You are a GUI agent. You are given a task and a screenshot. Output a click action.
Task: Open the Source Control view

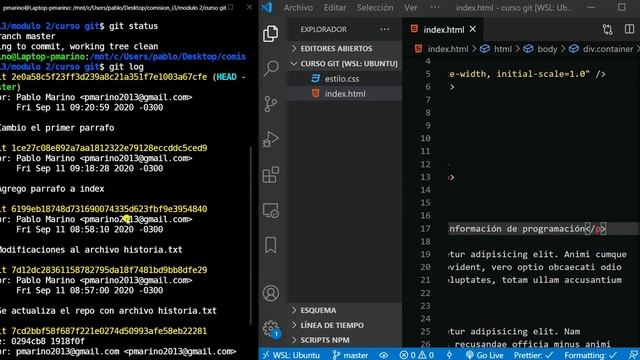pyautogui.click(x=271, y=104)
